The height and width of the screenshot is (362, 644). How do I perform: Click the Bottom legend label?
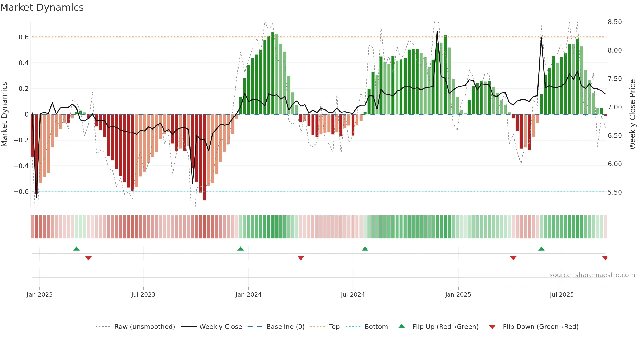(x=376, y=327)
